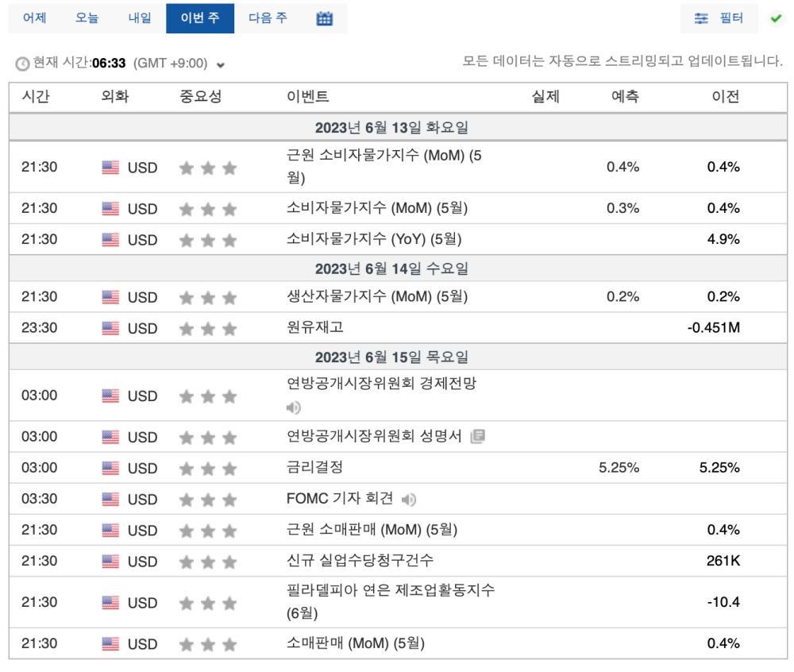
Task: Toggle a star on the 소매판매 (MoM) row
Action: [208, 644]
